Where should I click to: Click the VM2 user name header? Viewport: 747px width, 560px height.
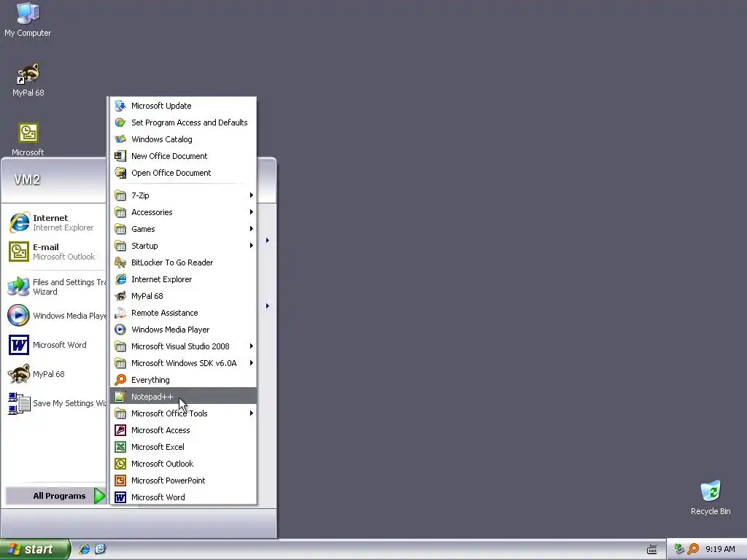tap(27, 179)
